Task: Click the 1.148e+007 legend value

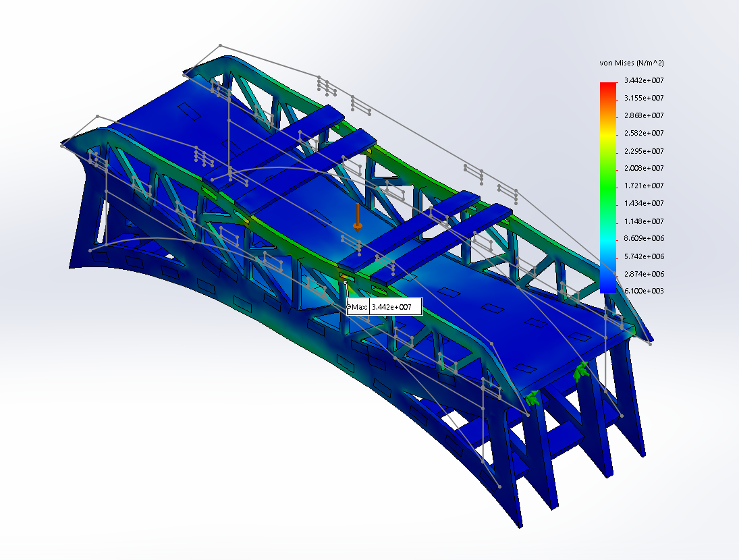Action: [644, 221]
